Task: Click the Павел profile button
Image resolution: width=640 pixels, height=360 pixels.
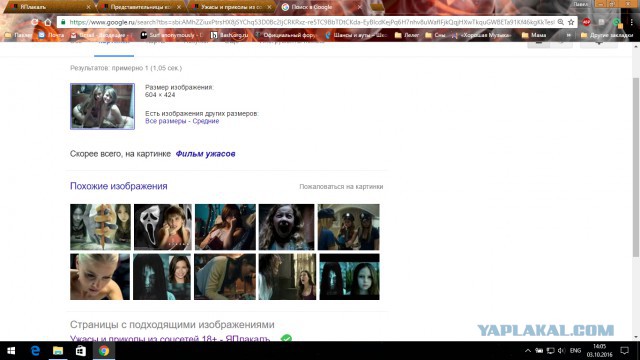Action: point(581,4)
